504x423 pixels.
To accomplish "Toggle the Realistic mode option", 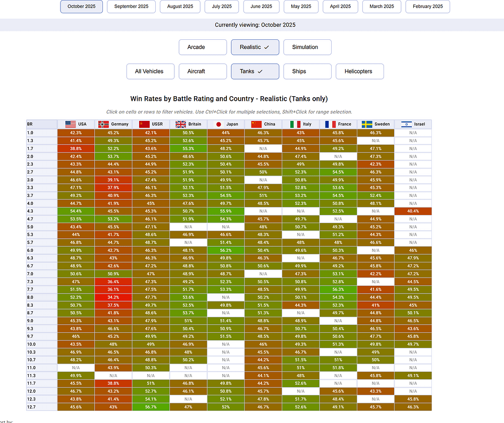I will tap(255, 47).
